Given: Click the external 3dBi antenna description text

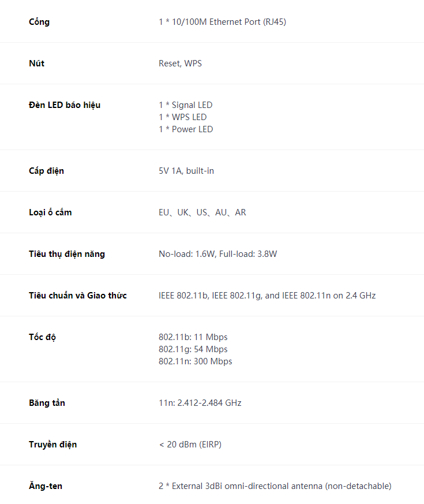Looking at the screenshot, I should click(x=275, y=486).
